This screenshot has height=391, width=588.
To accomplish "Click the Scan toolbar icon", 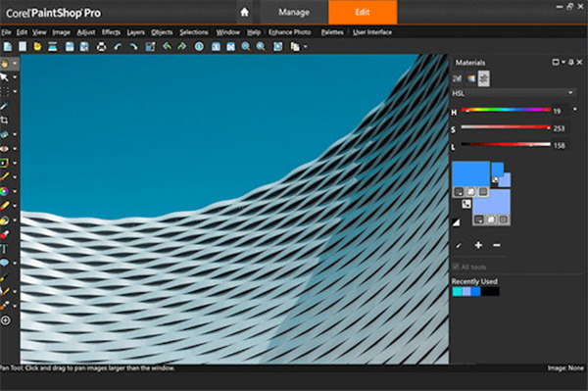I will tap(53, 46).
